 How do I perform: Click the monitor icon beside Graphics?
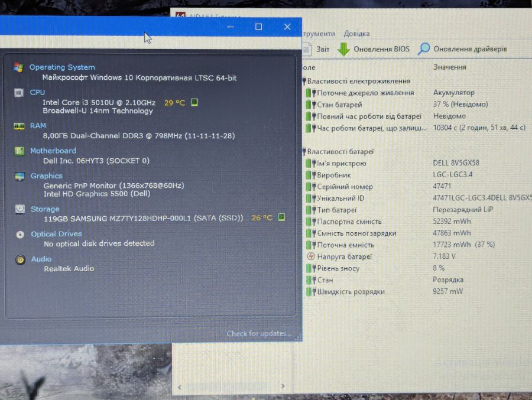click(x=20, y=176)
